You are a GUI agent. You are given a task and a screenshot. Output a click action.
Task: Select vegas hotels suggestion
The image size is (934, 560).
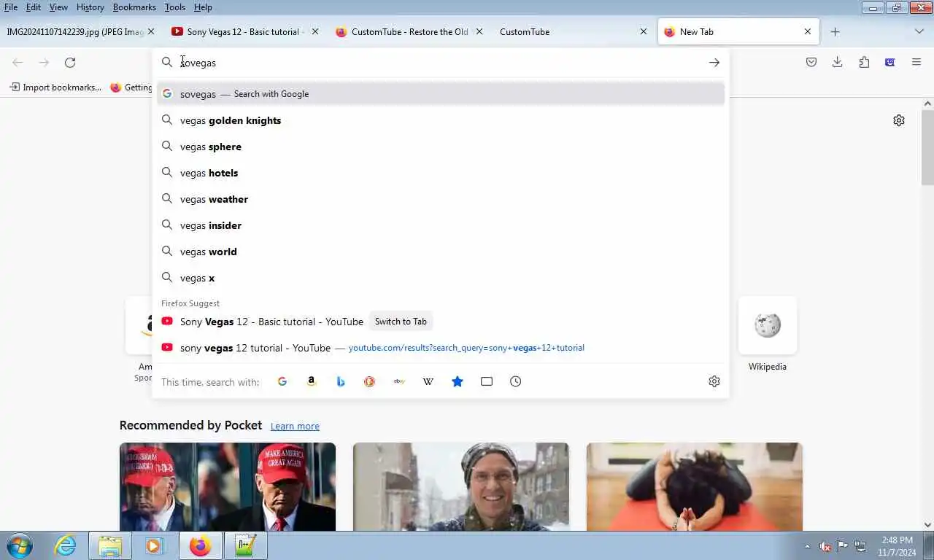click(441, 173)
